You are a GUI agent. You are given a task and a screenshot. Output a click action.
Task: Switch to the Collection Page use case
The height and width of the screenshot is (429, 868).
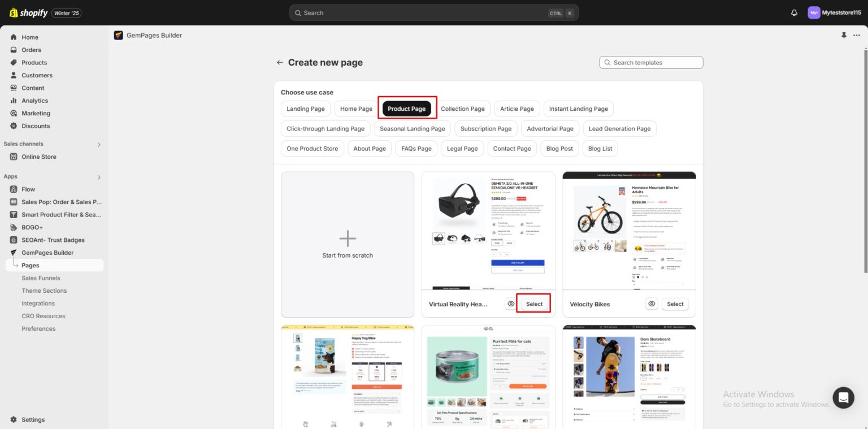pyautogui.click(x=463, y=109)
